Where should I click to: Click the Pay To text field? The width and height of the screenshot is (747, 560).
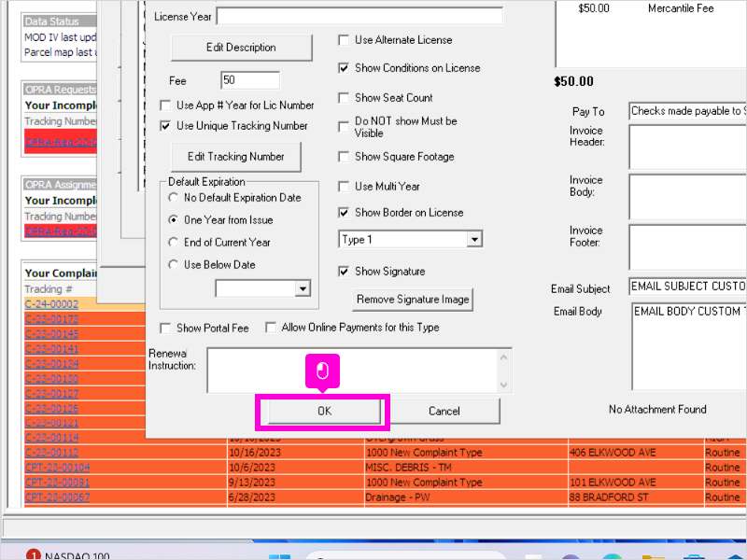coord(687,111)
